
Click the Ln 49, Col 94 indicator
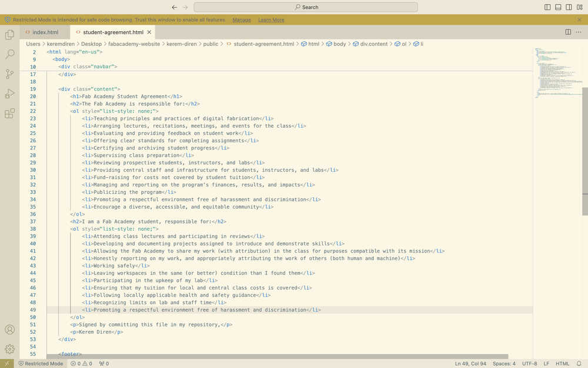point(470,363)
